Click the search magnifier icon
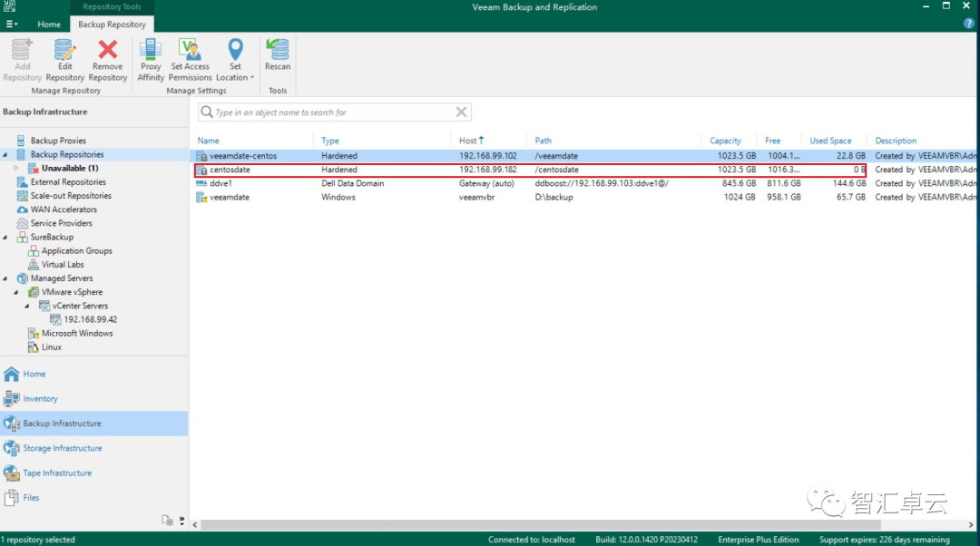 click(207, 112)
